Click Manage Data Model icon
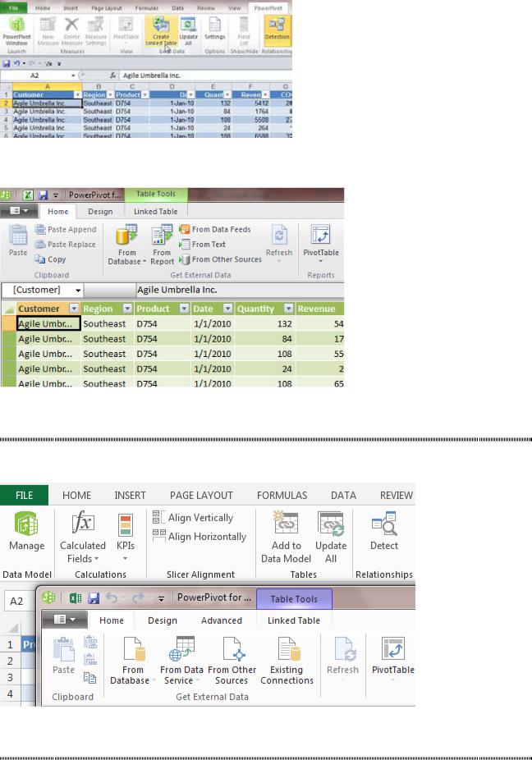Image resolution: width=532 pixels, height=760 pixels. click(x=26, y=531)
